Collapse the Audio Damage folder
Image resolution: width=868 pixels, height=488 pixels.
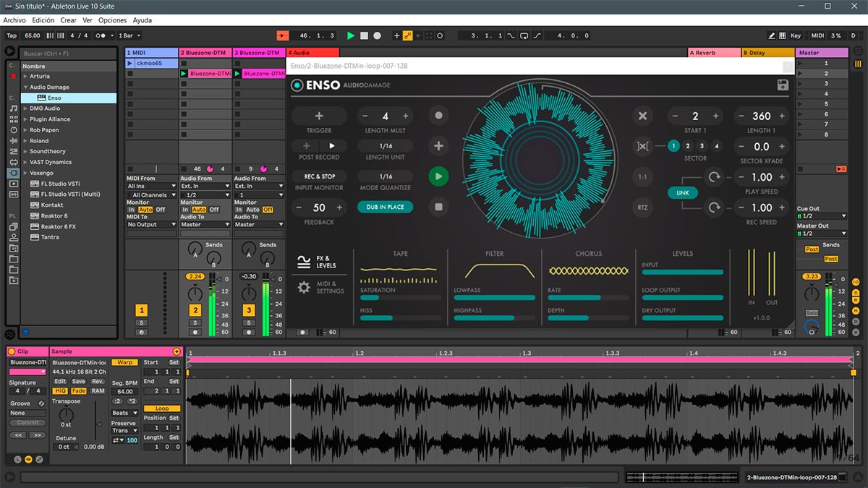point(25,87)
